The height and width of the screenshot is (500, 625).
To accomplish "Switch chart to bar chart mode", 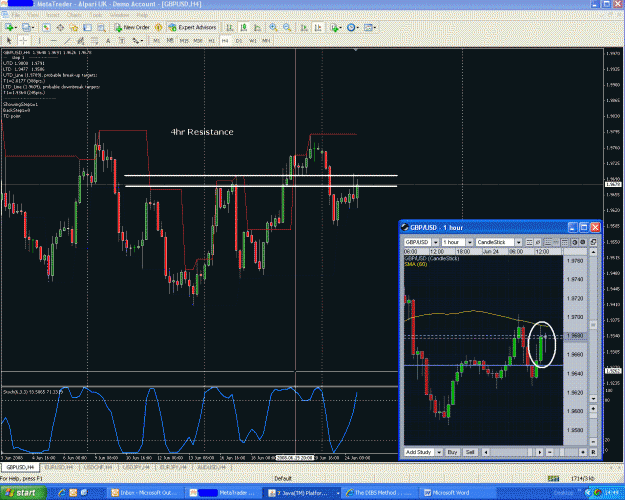I will (x=230, y=28).
